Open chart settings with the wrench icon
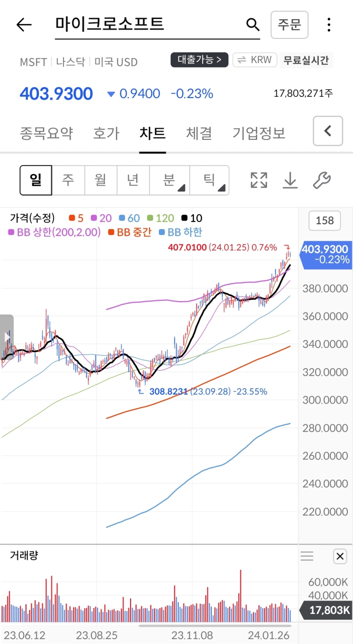This screenshot has width=353, height=644. point(322,180)
